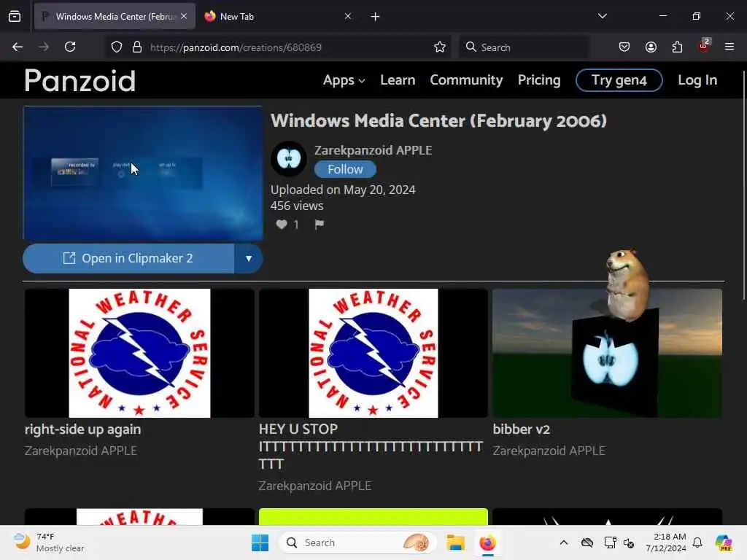The image size is (747, 560).
Task: Open the weather widget showing 74°F
Action: click(x=49, y=542)
